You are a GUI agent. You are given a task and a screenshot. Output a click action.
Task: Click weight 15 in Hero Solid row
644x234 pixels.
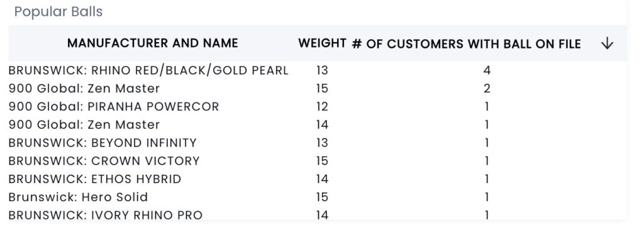323,197
